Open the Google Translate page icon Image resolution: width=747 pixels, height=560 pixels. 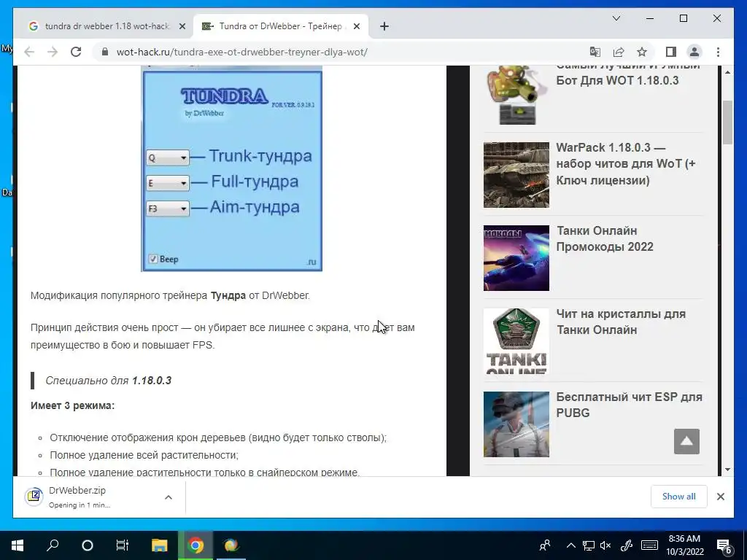595,52
